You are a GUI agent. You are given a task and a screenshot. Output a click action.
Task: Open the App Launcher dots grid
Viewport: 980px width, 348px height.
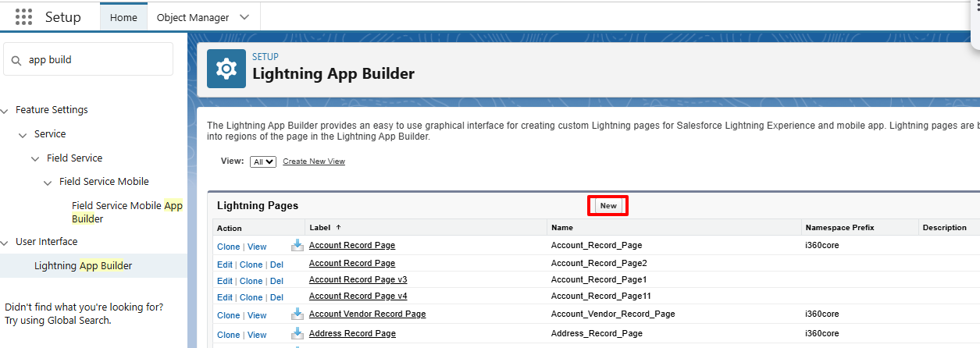click(x=24, y=16)
